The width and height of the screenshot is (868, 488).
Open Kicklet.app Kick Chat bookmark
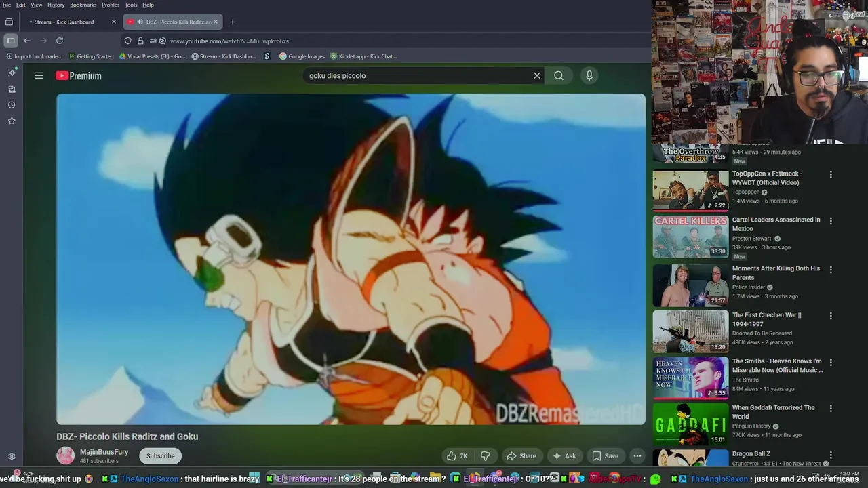pos(363,56)
